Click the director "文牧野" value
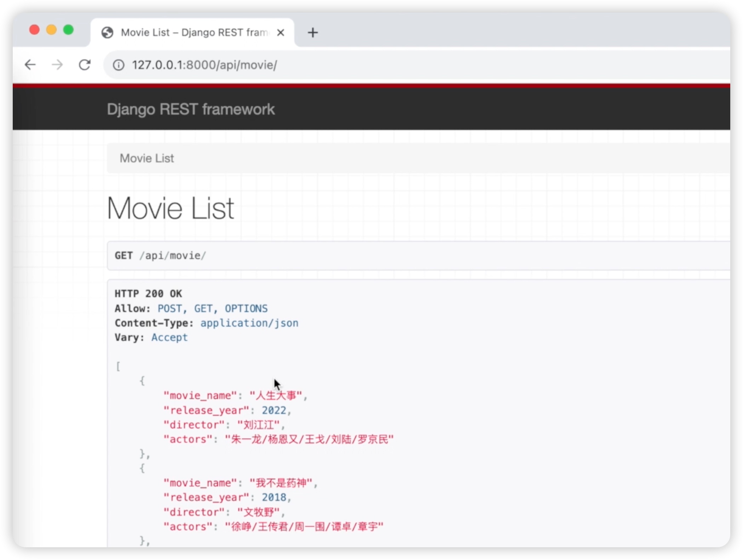 point(259,512)
